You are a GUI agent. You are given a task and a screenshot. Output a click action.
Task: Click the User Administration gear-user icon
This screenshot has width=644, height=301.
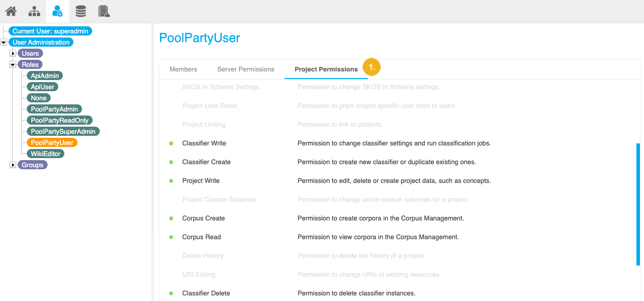[x=57, y=11]
